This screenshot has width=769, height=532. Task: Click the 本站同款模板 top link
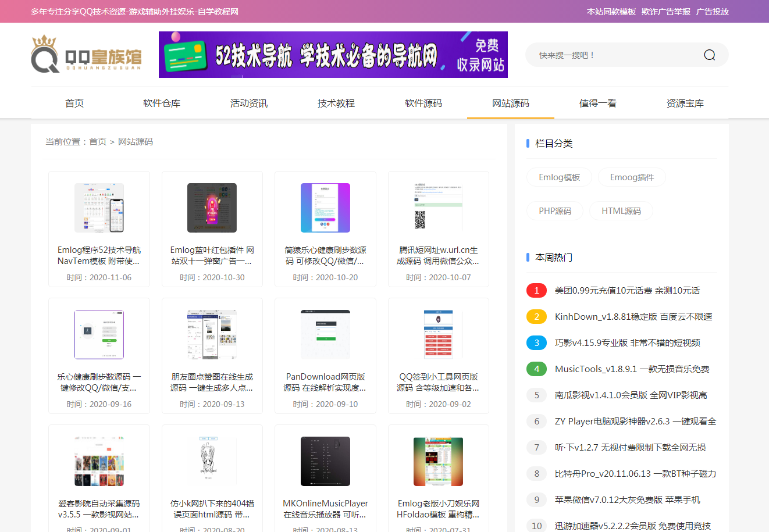point(611,12)
